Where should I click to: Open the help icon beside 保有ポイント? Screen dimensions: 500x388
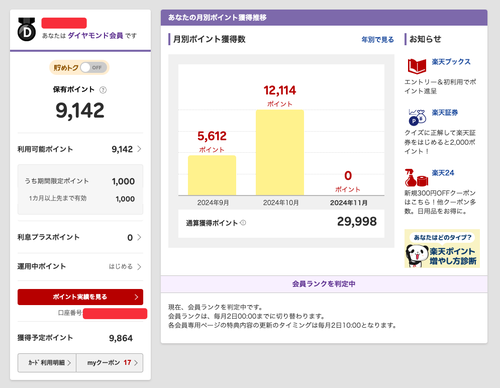coord(103,90)
